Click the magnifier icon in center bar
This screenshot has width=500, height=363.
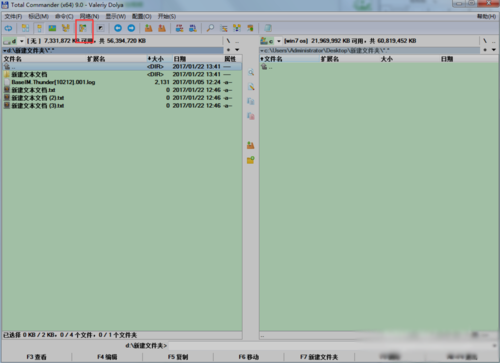click(x=251, y=72)
